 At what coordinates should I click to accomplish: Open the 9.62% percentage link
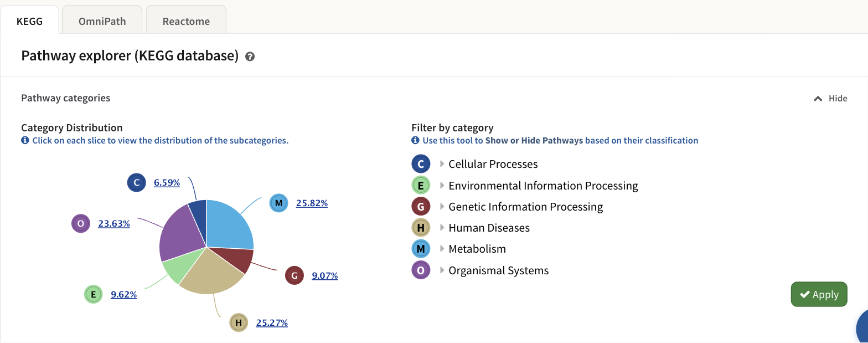[123, 295]
